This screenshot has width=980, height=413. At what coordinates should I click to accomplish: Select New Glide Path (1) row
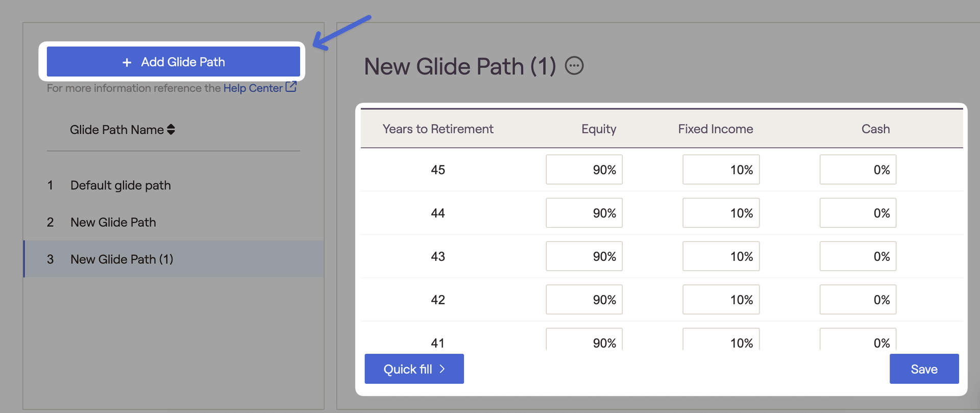coord(122,259)
